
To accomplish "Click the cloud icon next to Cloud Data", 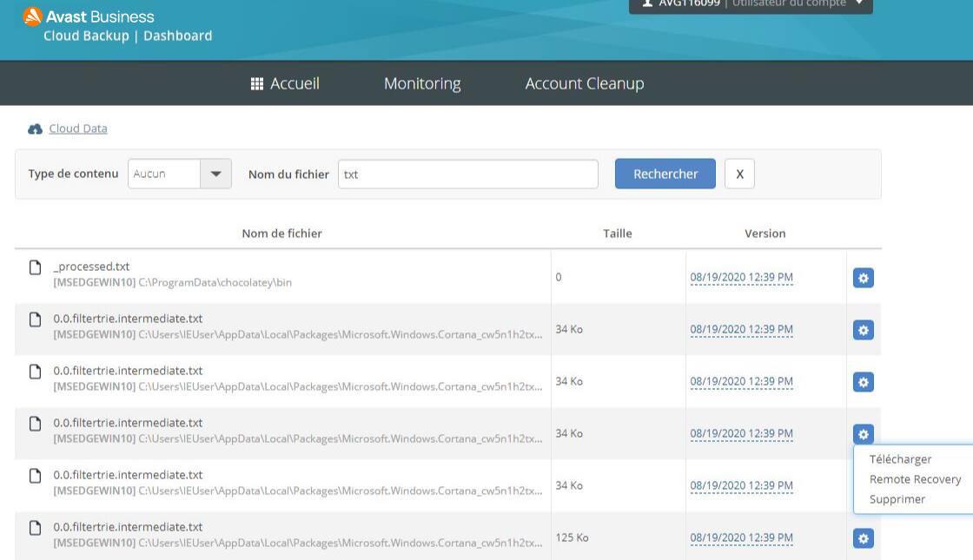I will click(35, 128).
